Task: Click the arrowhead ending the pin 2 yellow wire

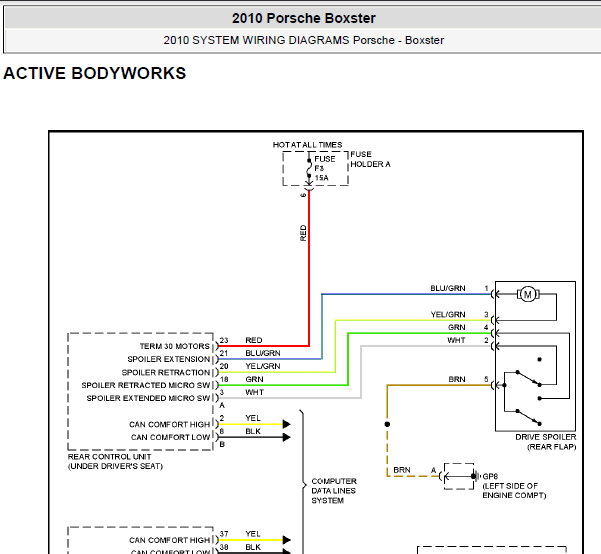Action: pos(287,424)
